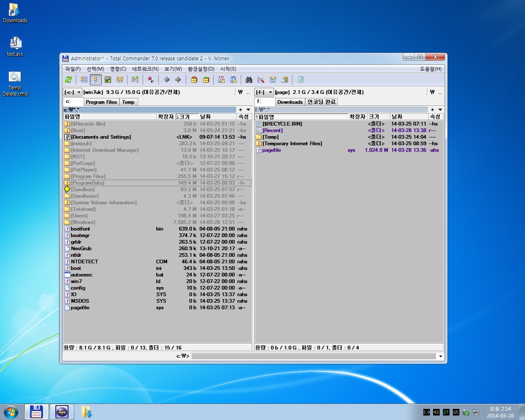Switch to brief file list view icon
Viewport: 525px width, 420px height.
tap(84, 80)
